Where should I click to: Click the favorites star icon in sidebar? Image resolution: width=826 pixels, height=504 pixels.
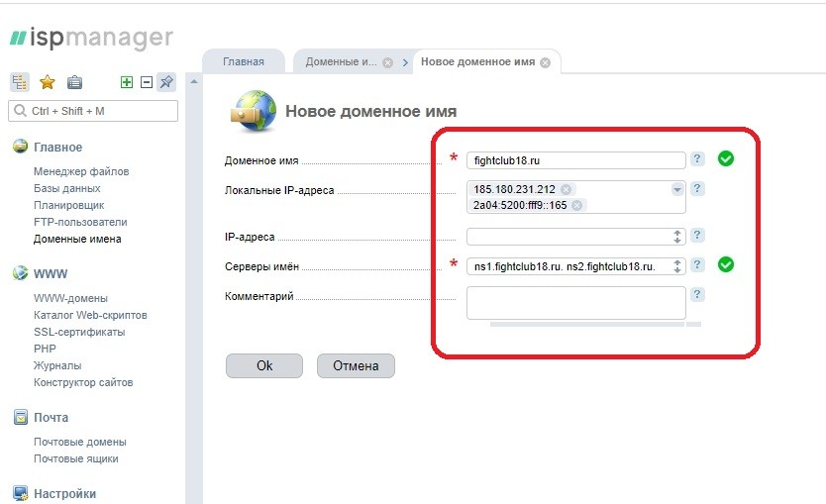pyautogui.click(x=47, y=82)
